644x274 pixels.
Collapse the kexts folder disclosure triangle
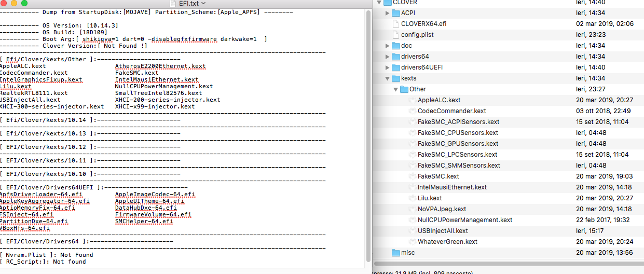[387, 78]
